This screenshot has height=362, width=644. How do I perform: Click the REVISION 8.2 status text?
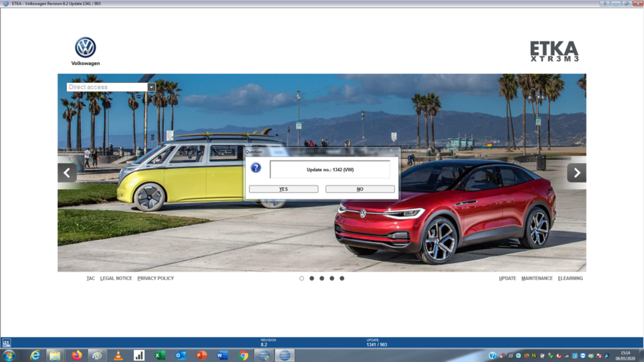tap(268, 342)
